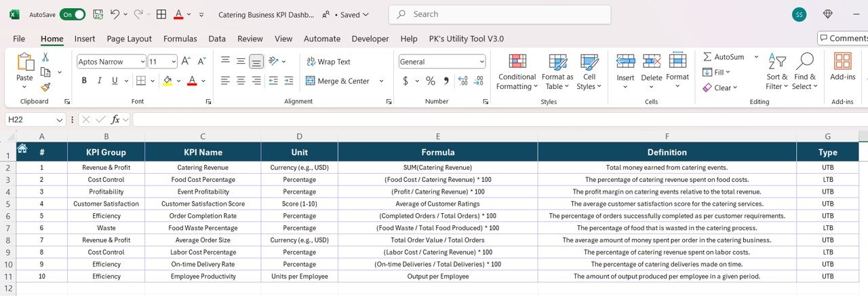The height and width of the screenshot is (296, 868).
Task: Click the Comments button
Action: point(843,38)
